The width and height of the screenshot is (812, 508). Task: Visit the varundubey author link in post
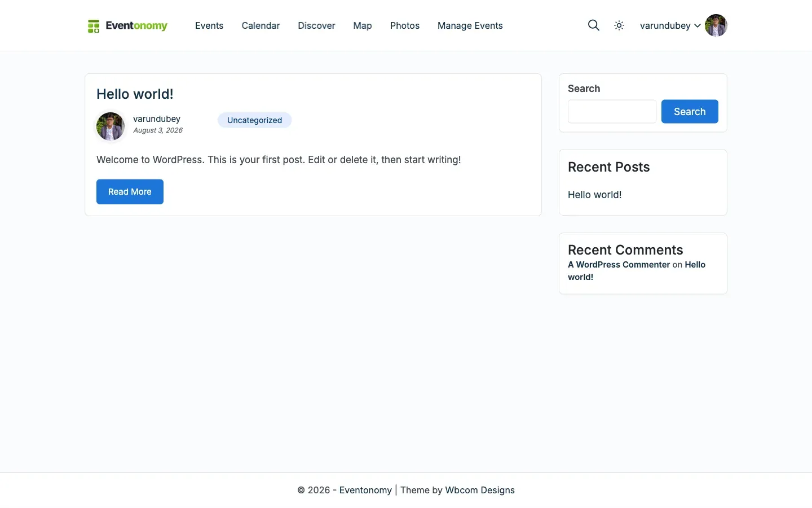coord(157,119)
